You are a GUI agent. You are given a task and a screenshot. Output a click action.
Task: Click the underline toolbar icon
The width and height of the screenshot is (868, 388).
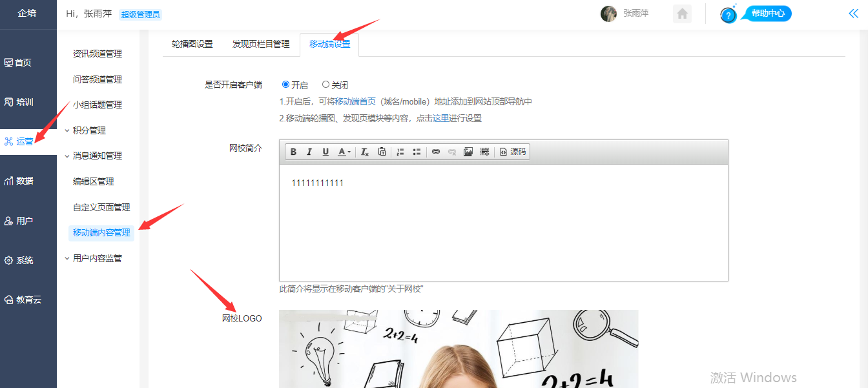(x=325, y=152)
